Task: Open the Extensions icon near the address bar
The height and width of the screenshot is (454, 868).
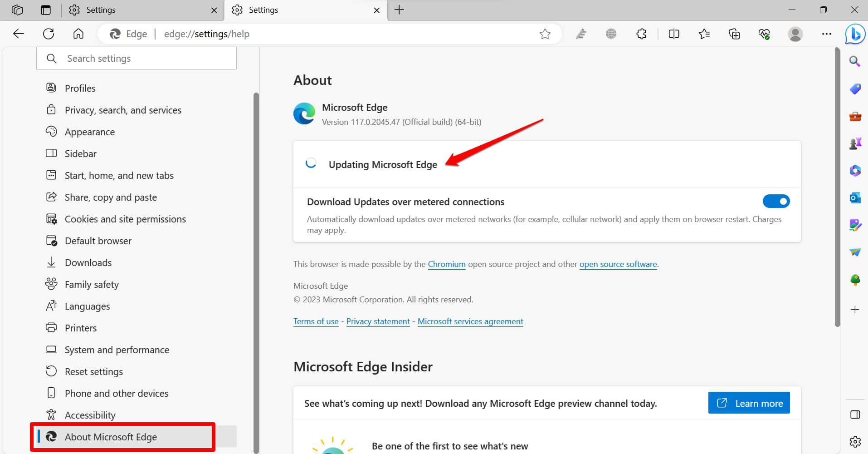Action: pos(641,34)
